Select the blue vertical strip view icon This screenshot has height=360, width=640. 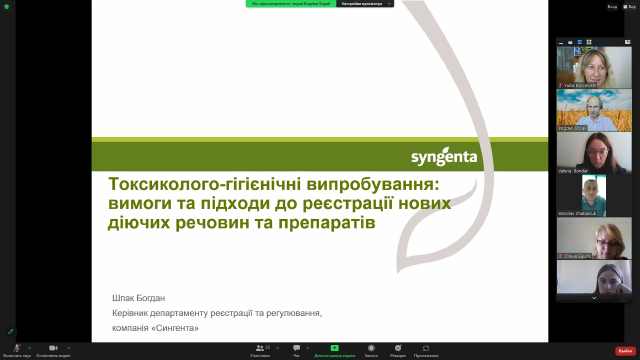click(x=580, y=42)
